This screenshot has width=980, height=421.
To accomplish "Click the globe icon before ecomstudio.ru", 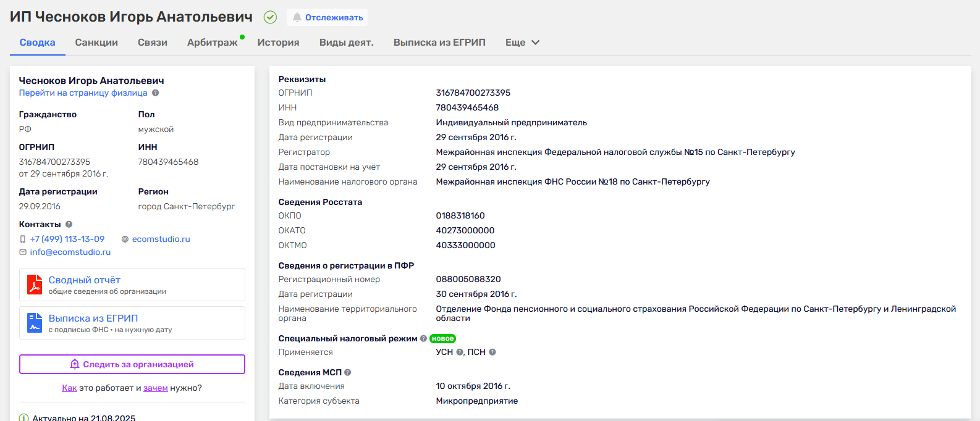I will (x=125, y=240).
